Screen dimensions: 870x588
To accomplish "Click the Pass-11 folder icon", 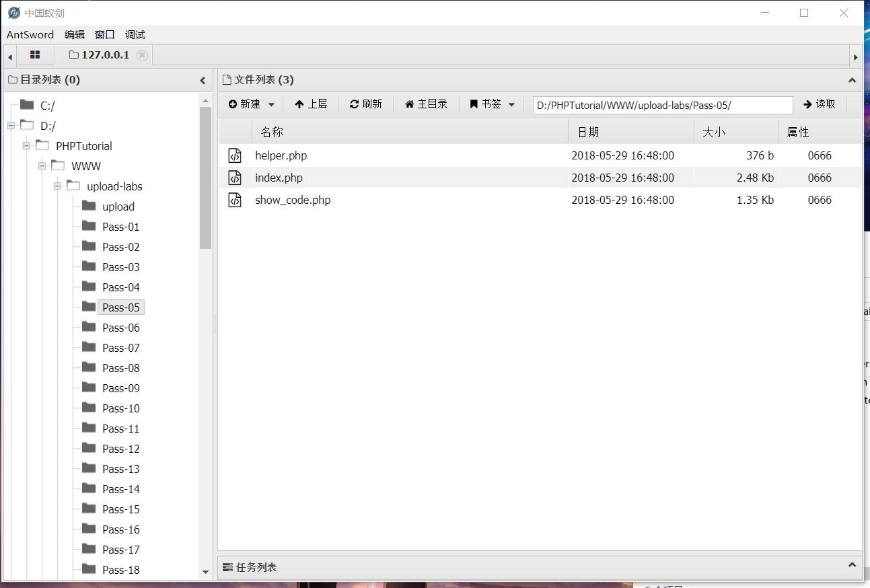I will click(x=89, y=427).
